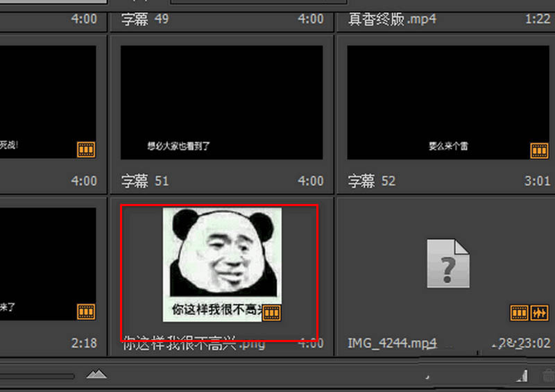The height and width of the screenshot is (392, 555).
Task: Click the 真香终版.mp4 file name
Action: click(x=392, y=19)
